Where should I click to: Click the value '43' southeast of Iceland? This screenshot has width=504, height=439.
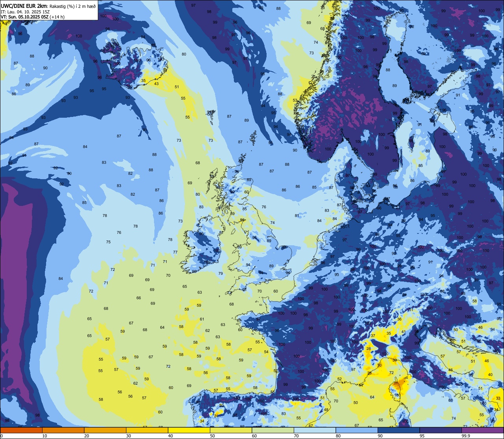(x=156, y=83)
